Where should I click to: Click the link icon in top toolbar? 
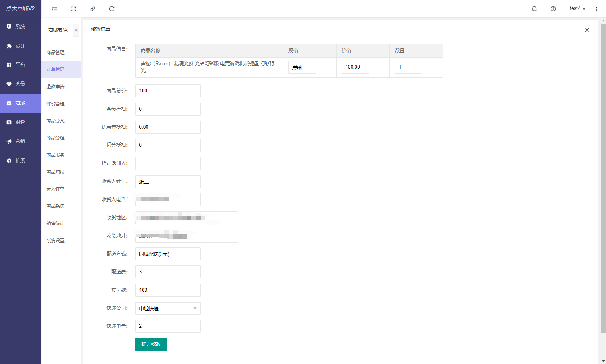pyautogui.click(x=92, y=9)
